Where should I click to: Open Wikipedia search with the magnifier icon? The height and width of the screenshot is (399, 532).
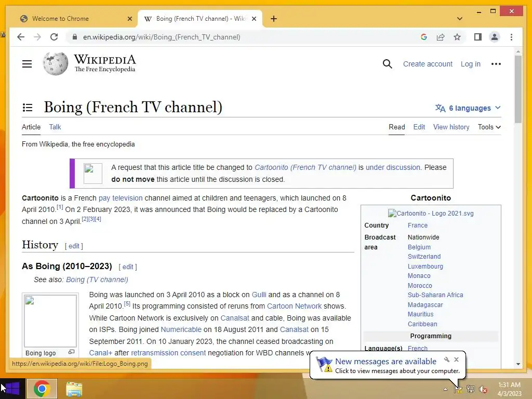387,64
